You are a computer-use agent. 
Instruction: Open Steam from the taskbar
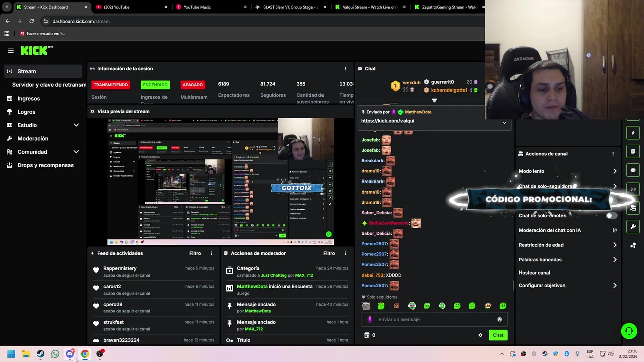click(x=41, y=354)
